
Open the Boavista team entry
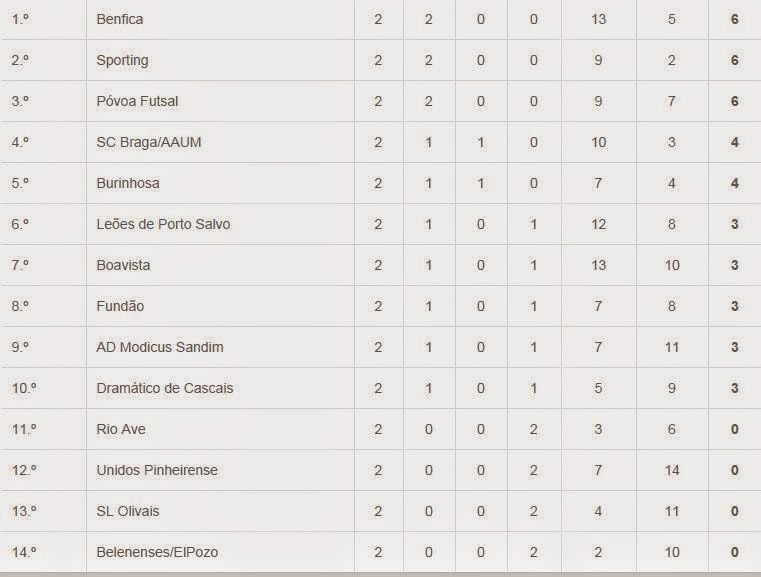[x=123, y=265]
